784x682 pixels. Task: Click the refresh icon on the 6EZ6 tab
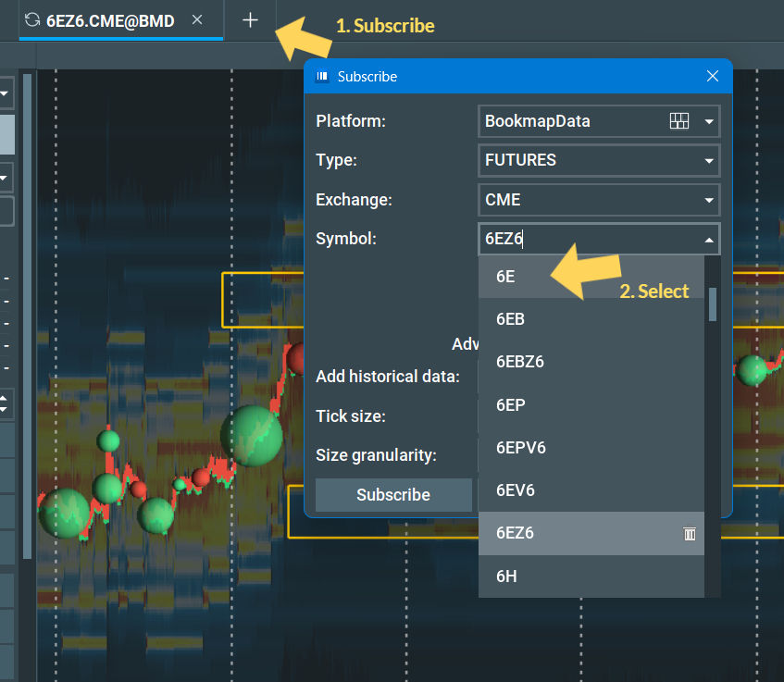pyautogui.click(x=32, y=20)
